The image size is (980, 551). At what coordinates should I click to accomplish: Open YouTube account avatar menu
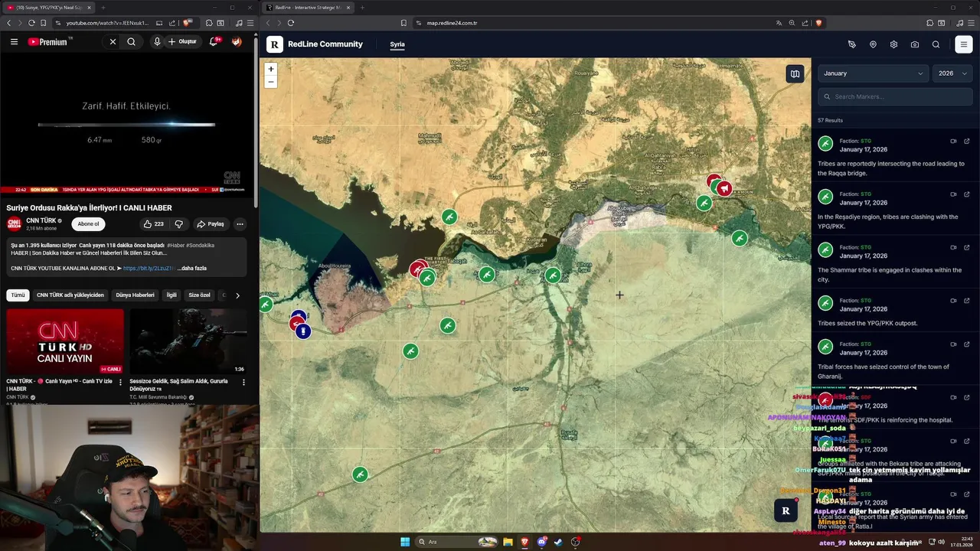[x=237, y=42]
